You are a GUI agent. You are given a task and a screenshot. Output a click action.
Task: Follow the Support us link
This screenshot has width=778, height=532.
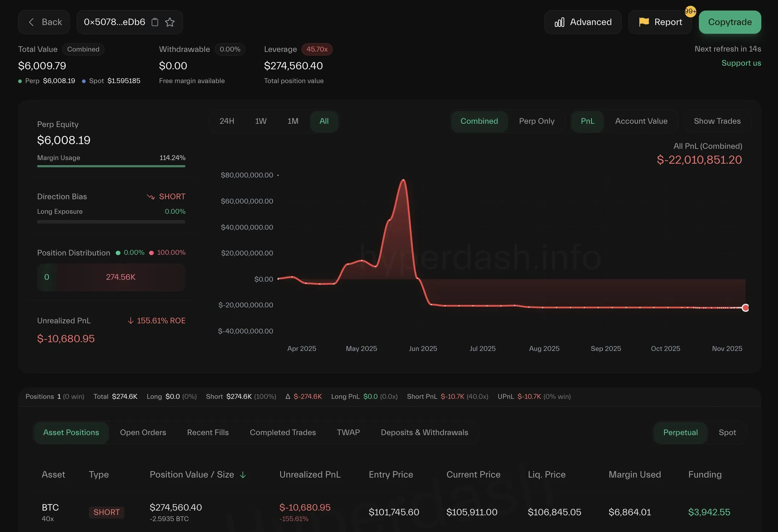[741, 63]
